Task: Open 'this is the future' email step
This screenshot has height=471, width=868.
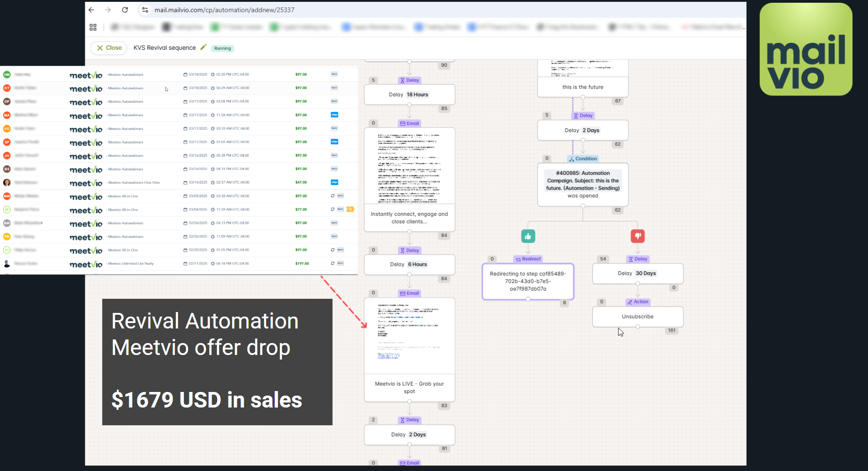Action: tap(583, 79)
